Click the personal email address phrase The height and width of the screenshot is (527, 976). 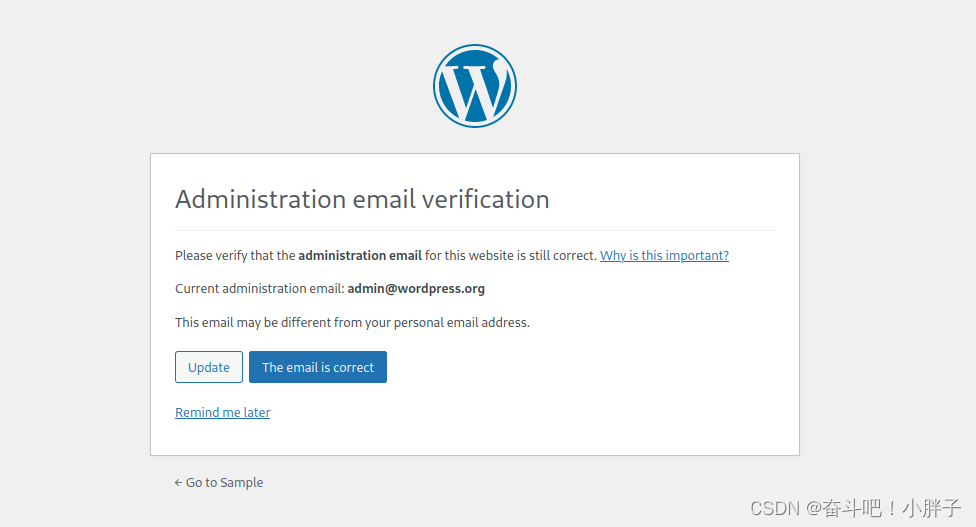(461, 322)
